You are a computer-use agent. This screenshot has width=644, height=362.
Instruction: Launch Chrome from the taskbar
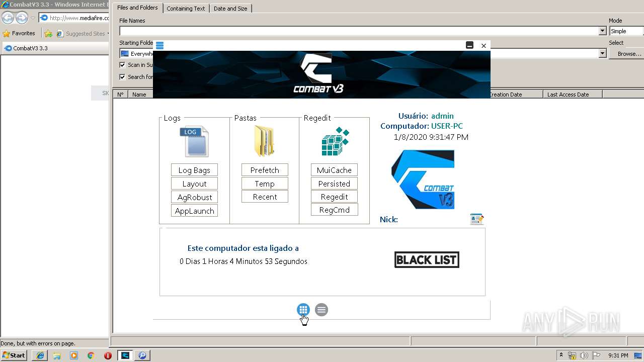[x=91, y=355]
